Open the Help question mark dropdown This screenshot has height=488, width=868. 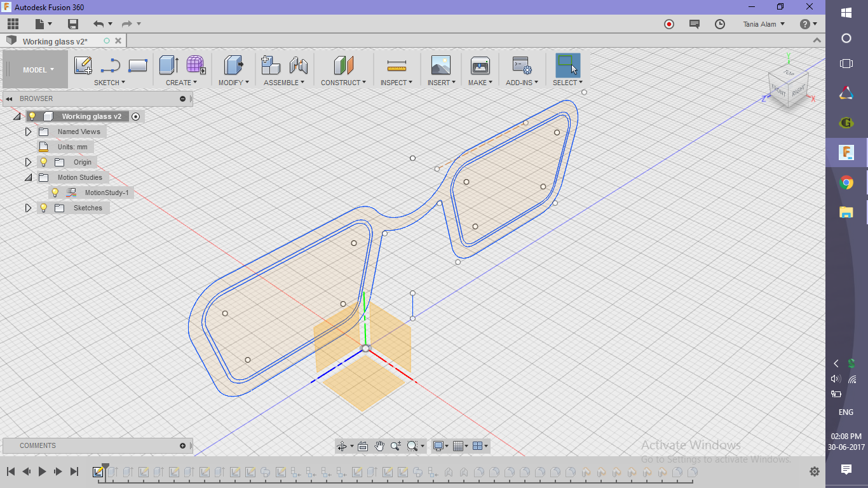click(x=809, y=24)
